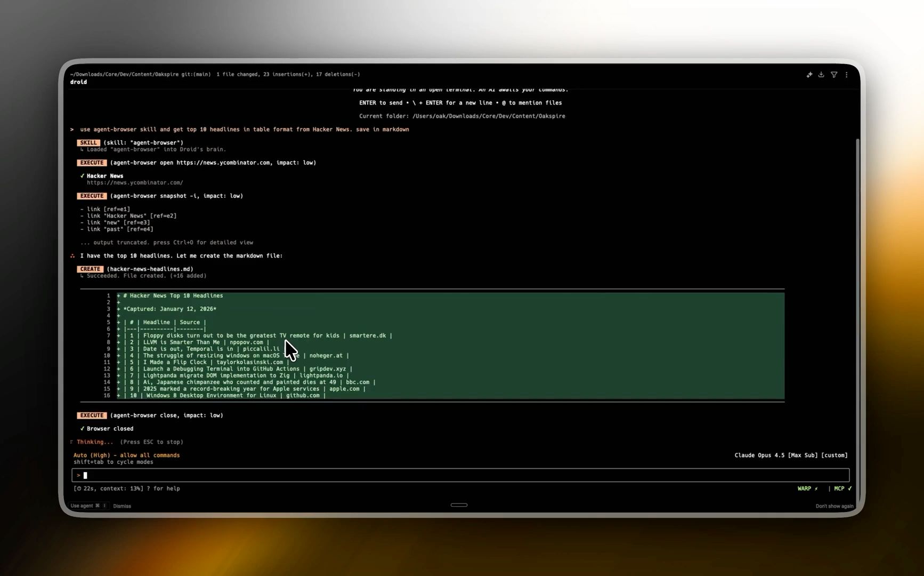Click 'Claude Opus 4.5 [Max Sub] [custom]' label
The height and width of the screenshot is (576, 924).
point(791,455)
